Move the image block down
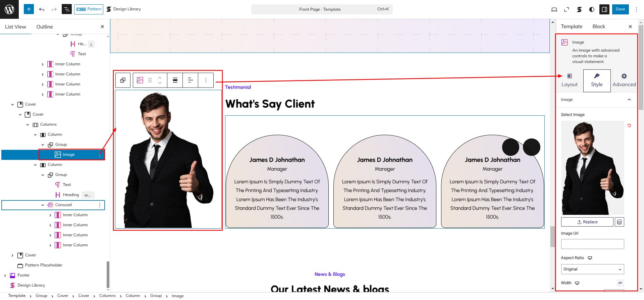Image resolution: width=644 pixels, height=300 pixels. pyautogui.click(x=160, y=83)
